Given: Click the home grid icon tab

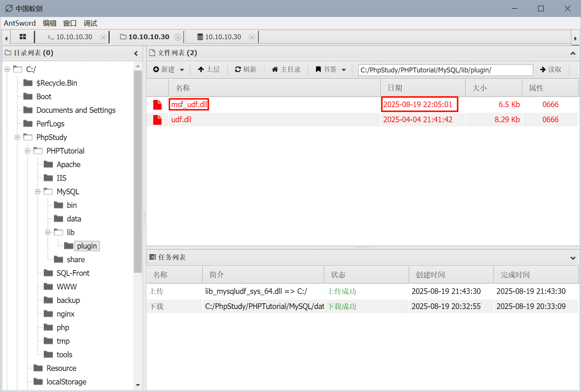Looking at the screenshot, I should coord(23,37).
